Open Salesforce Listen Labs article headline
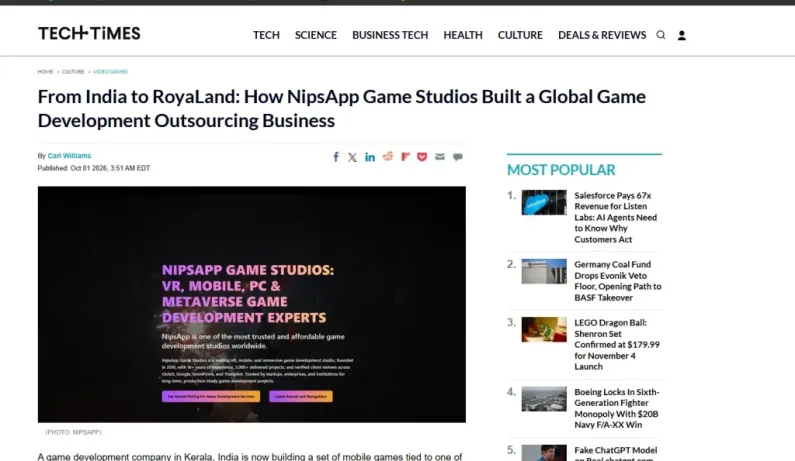 pos(618,218)
